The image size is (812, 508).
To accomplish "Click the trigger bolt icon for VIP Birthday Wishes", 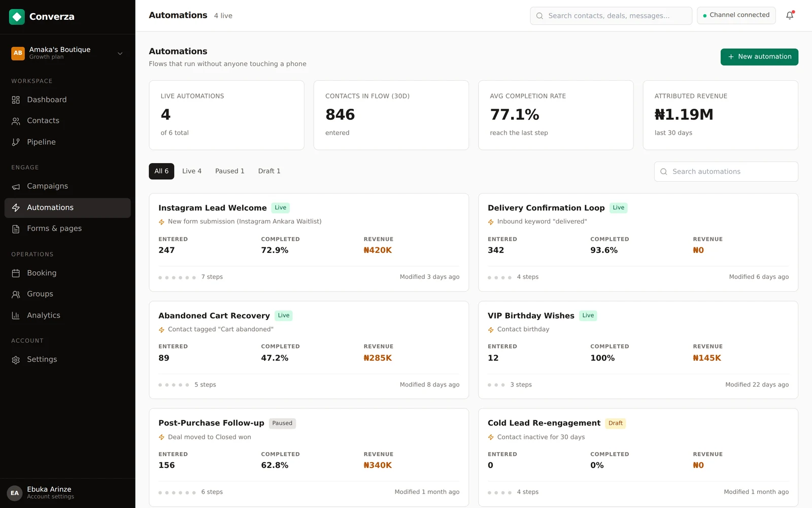I will click(x=491, y=330).
